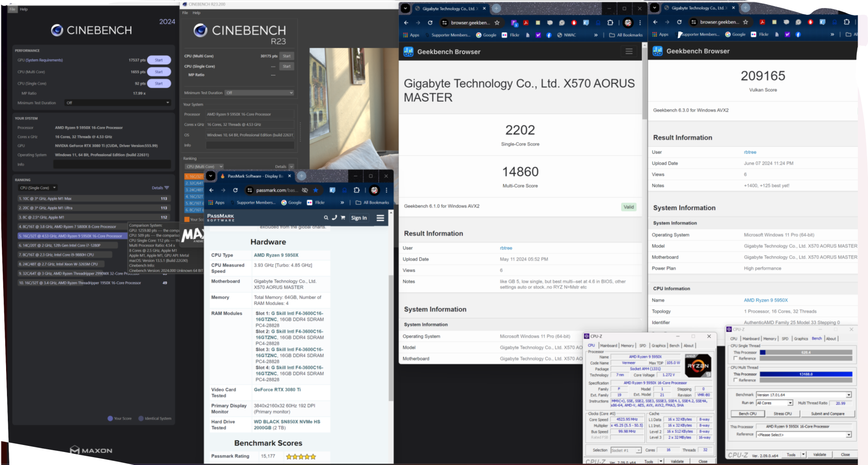868x465 pixels.
Task: Click the rbtree user link in Vulkan result
Action: [750, 152]
